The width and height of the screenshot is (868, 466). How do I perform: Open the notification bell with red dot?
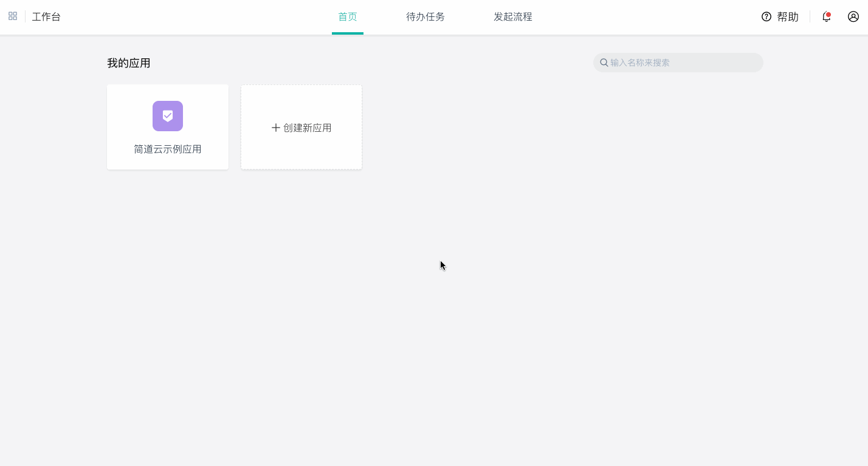tap(826, 18)
